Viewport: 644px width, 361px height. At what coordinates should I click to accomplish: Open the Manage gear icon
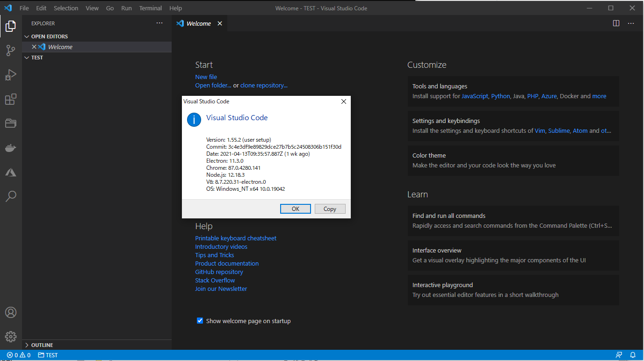[x=11, y=337]
